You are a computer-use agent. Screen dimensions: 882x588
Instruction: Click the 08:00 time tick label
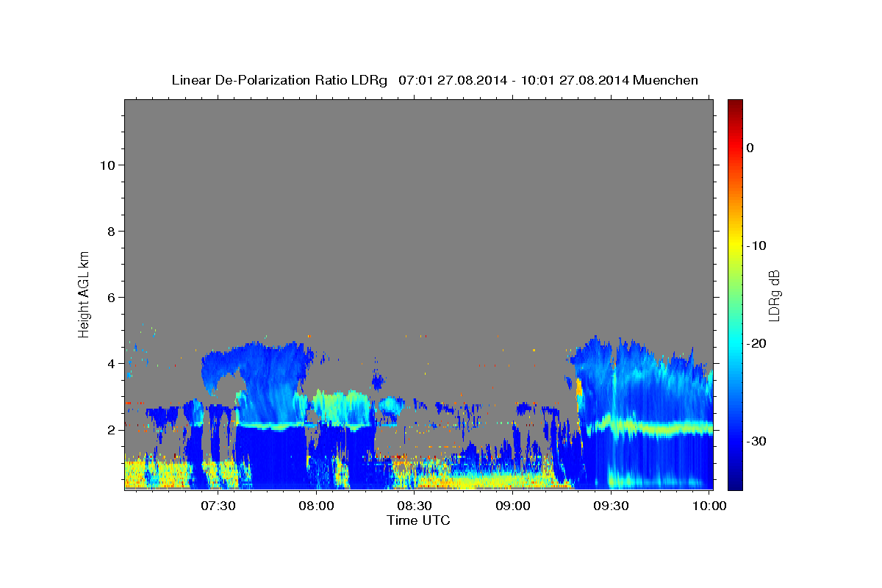tap(317, 506)
